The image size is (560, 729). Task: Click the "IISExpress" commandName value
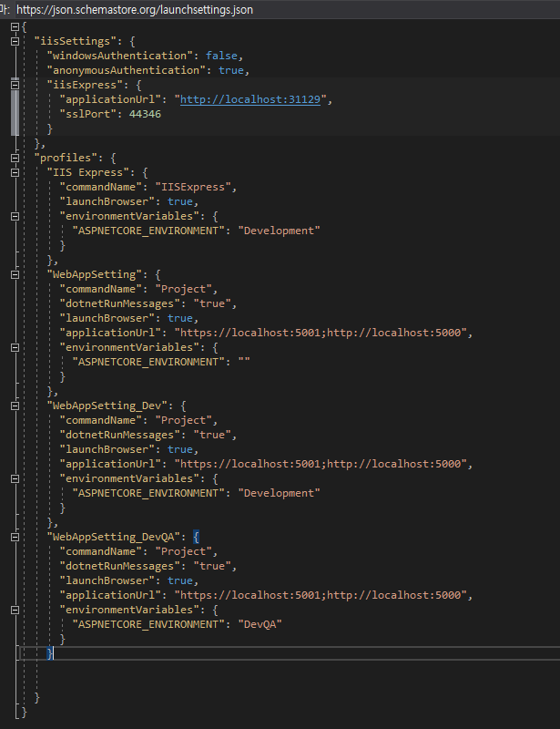193,187
